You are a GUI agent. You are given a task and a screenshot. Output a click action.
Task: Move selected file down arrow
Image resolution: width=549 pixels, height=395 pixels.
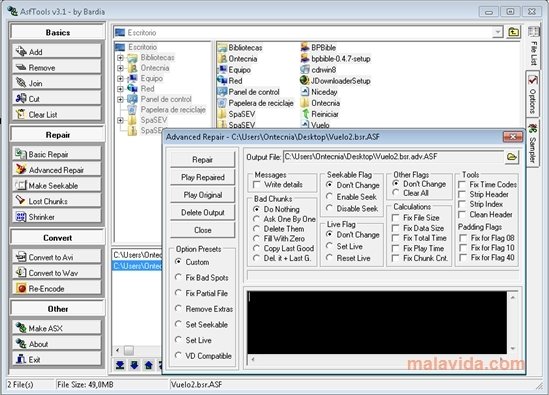[134, 365]
